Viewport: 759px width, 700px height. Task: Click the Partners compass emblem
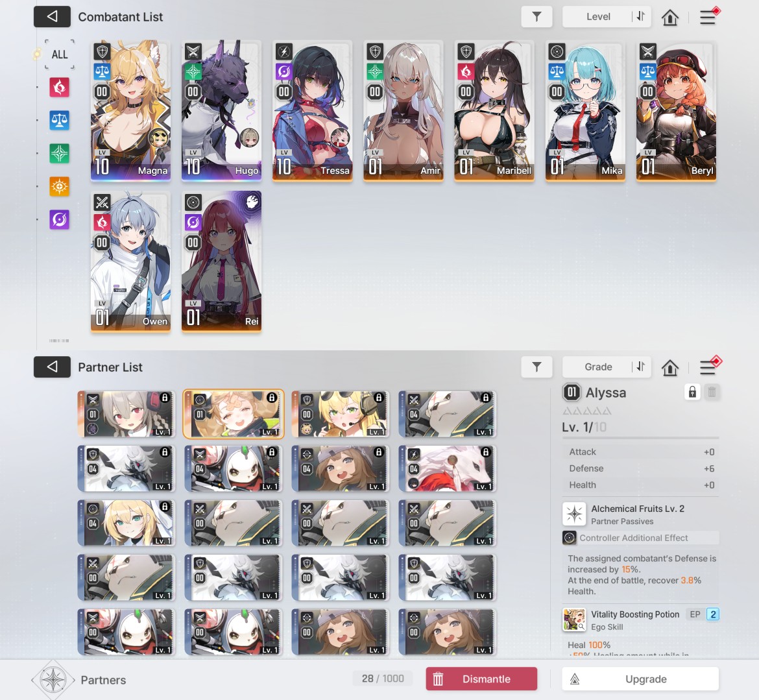[53, 680]
